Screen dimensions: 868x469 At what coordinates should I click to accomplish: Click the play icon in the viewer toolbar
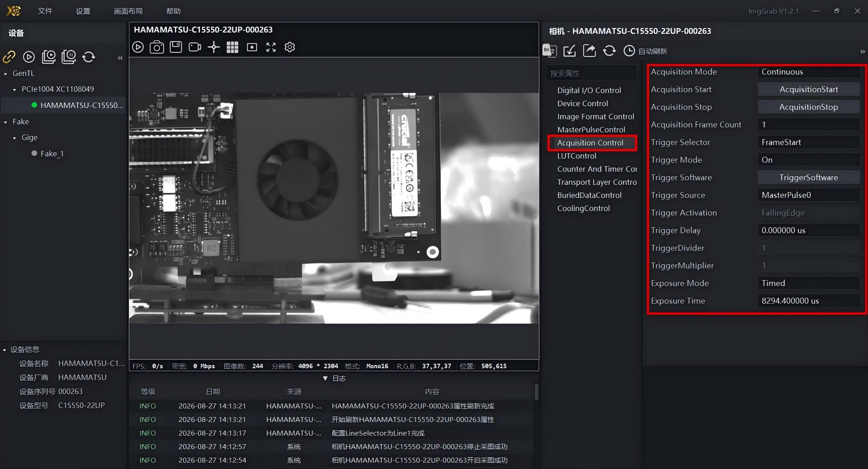pos(138,47)
